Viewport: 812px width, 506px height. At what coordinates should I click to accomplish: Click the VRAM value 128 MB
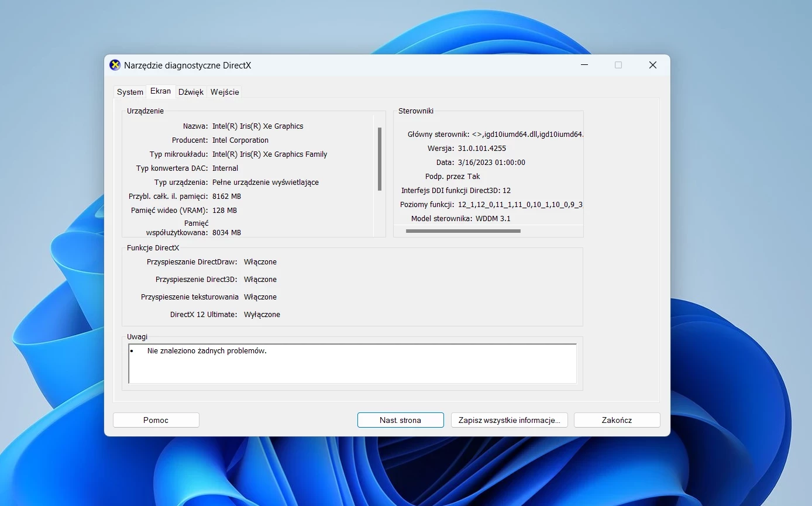225,210
